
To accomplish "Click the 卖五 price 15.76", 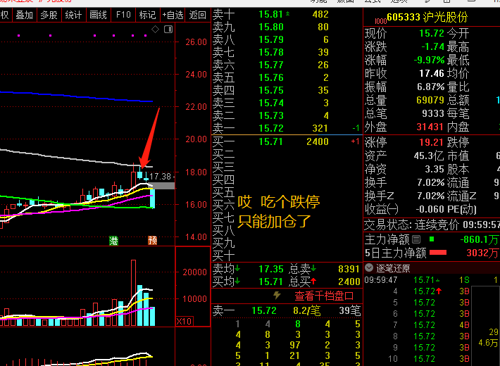I will pyautogui.click(x=271, y=78).
